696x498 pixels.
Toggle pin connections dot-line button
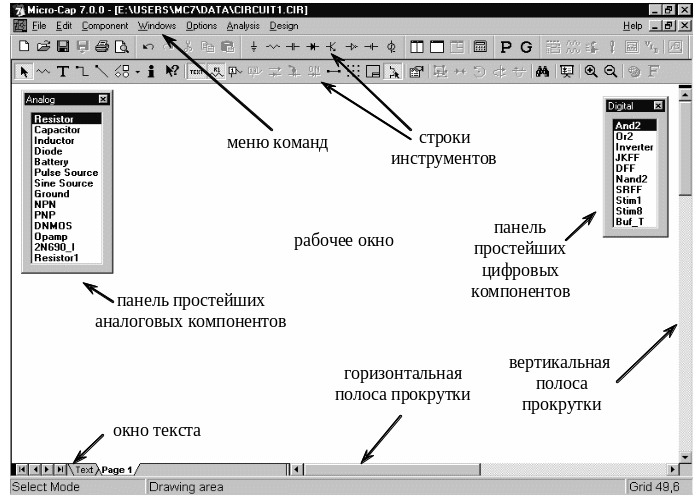333,71
